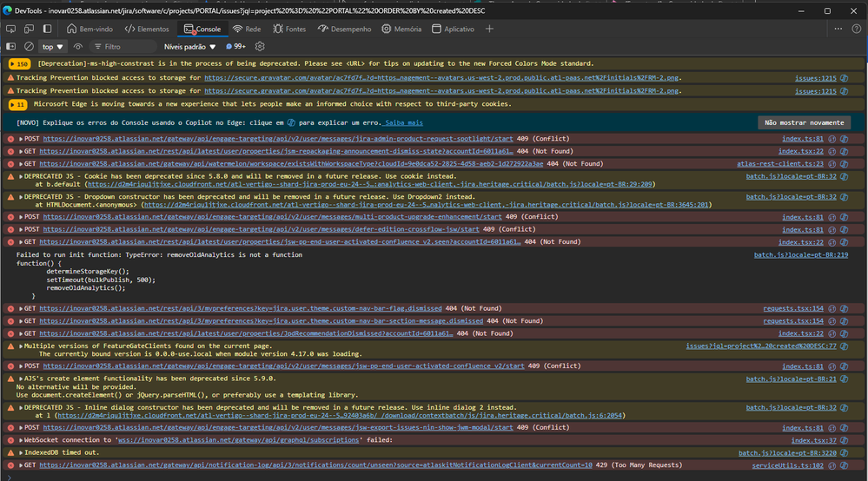The height and width of the screenshot is (481, 868).
Task: Click Copilot explain icon on FeatureGateClients warning row
Action: click(x=845, y=346)
